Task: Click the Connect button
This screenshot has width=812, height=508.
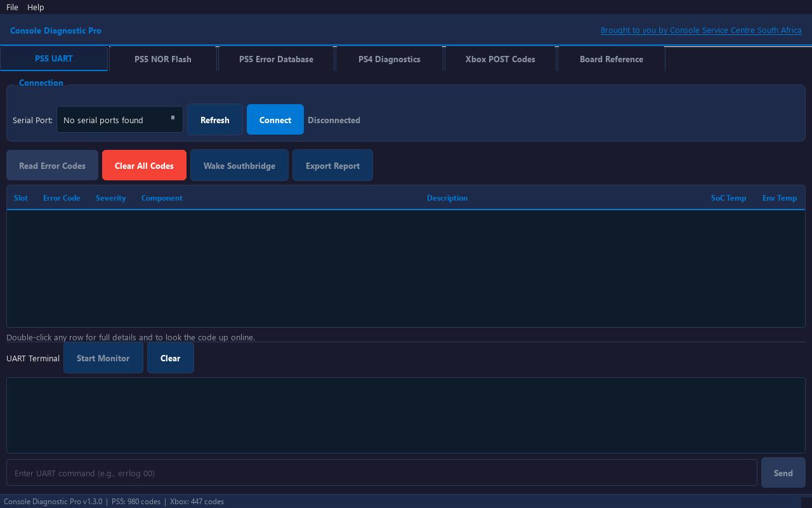Action: [x=275, y=120]
